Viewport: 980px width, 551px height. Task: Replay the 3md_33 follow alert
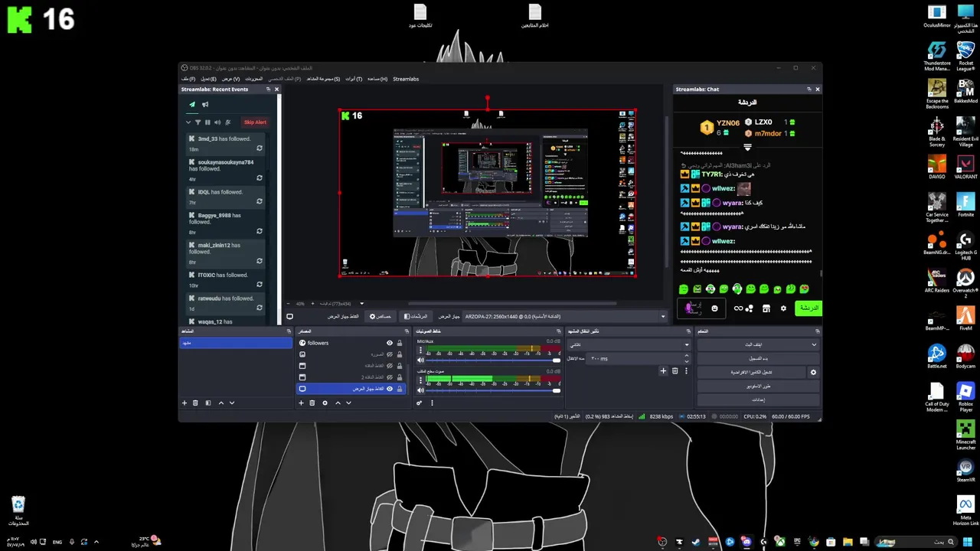click(x=260, y=148)
